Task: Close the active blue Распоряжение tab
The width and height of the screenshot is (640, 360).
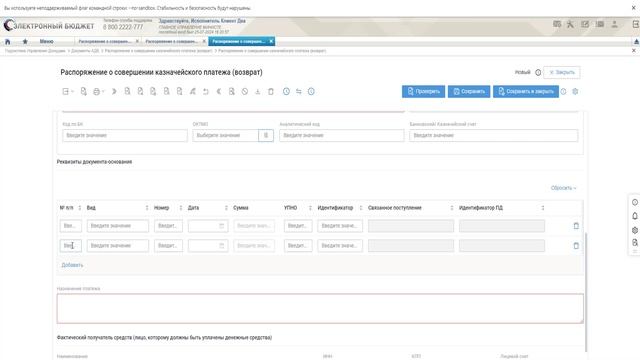Action: (271, 42)
